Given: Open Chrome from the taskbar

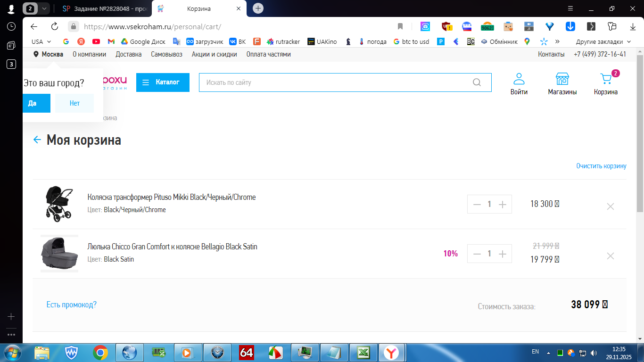Looking at the screenshot, I should (100, 353).
